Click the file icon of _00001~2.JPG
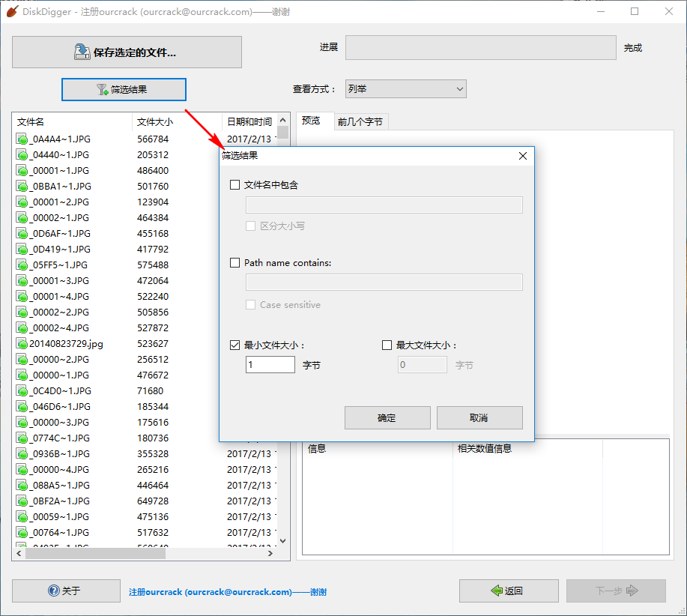This screenshot has width=687, height=616. pos(22,202)
